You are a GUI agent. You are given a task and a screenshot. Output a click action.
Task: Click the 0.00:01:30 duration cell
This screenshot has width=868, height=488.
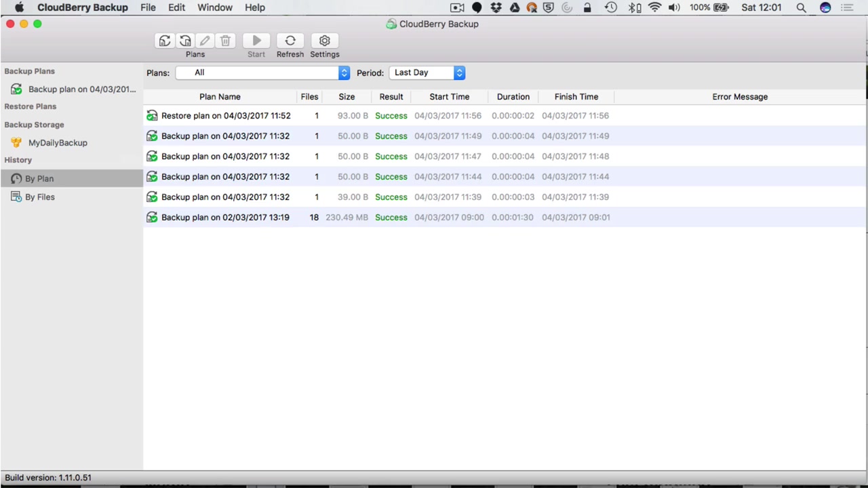pos(513,218)
